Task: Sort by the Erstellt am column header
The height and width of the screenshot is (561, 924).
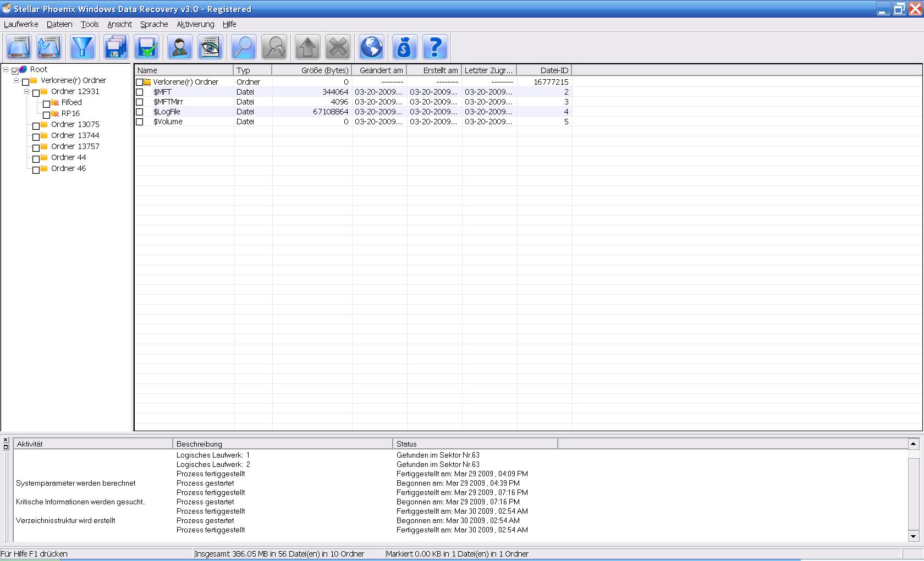Action: pyautogui.click(x=435, y=70)
